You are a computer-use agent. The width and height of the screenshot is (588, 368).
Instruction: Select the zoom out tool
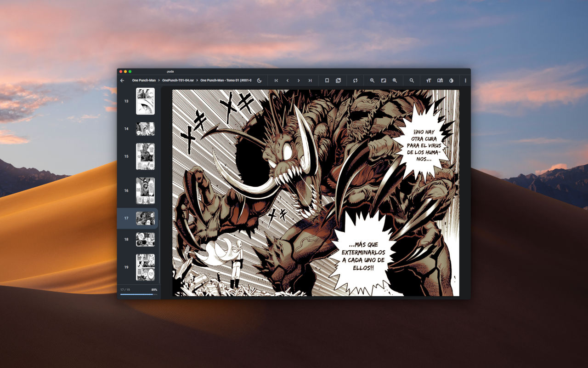pyautogui.click(x=372, y=80)
